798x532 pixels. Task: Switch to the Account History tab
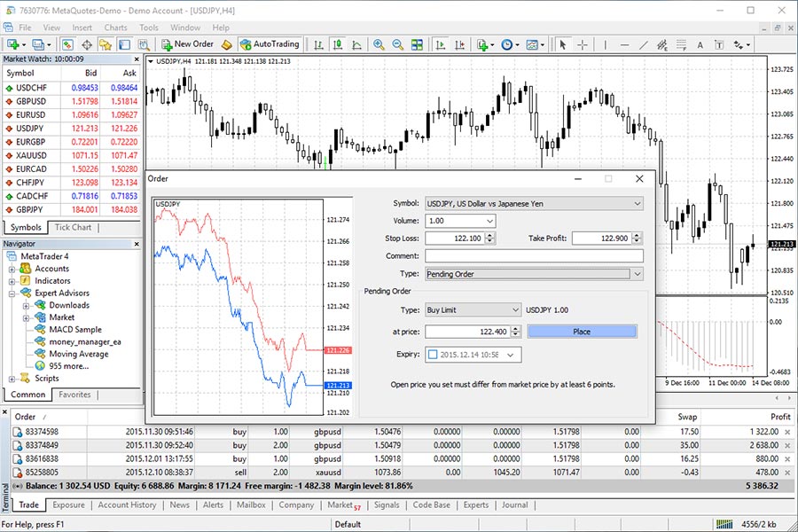(127, 505)
